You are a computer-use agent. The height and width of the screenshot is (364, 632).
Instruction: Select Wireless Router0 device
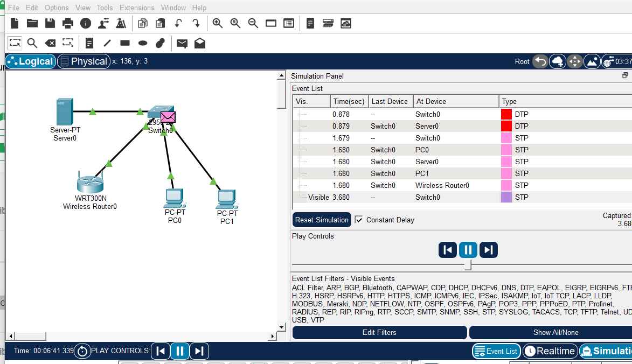(x=91, y=183)
